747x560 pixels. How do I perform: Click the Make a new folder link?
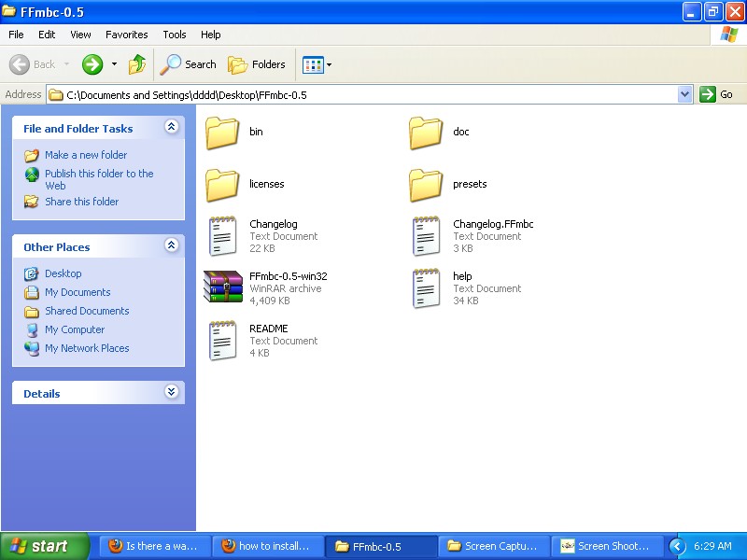(x=85, y=155)
